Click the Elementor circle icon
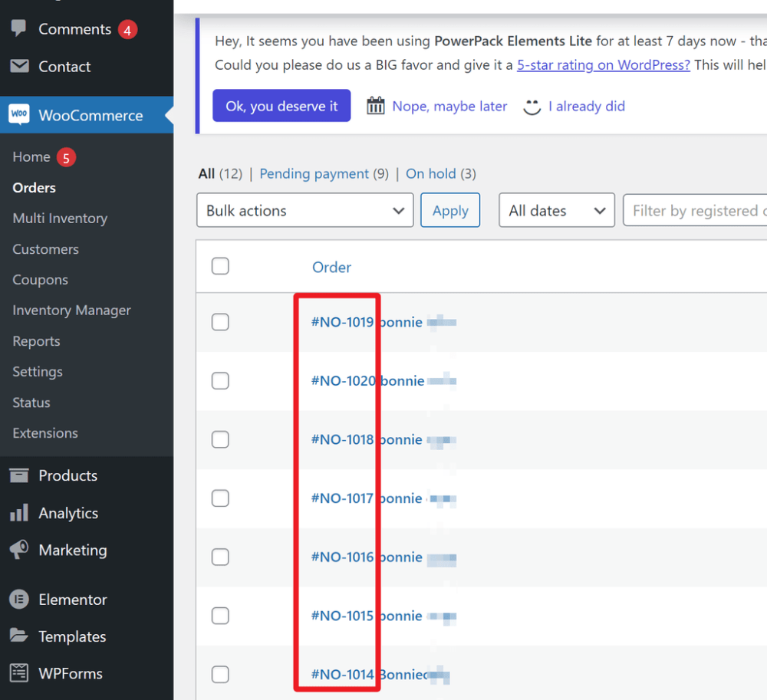The height and width of the screenshot is (700, 767). tap(19, 599)
